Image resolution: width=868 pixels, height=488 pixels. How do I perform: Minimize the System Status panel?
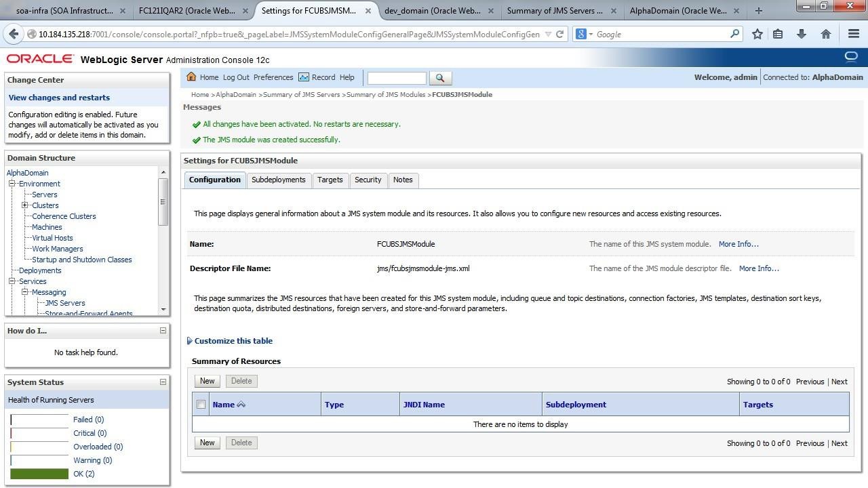[x=163, y=382]
